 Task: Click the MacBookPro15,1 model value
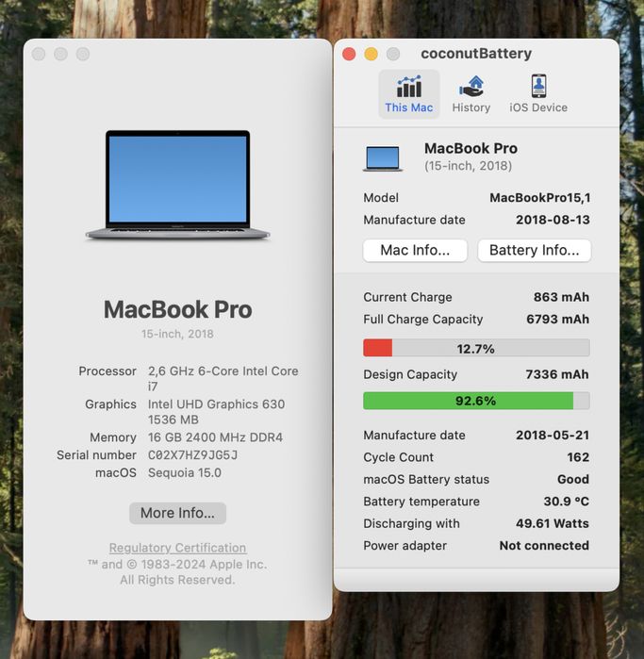tap(539, 198)
